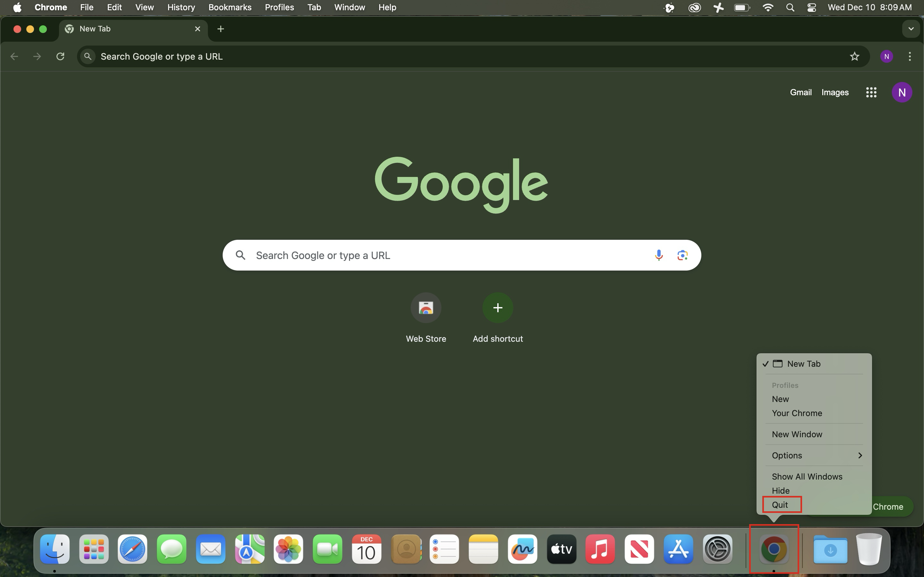Open Google Lens image search icon
The height and width of the screenshot is (577, 924).
682,255
